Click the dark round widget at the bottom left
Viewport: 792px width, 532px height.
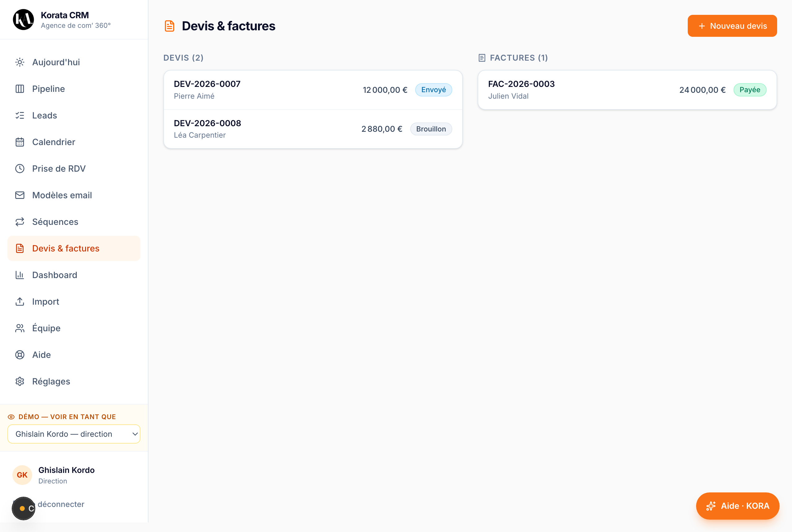pos(24,508)
